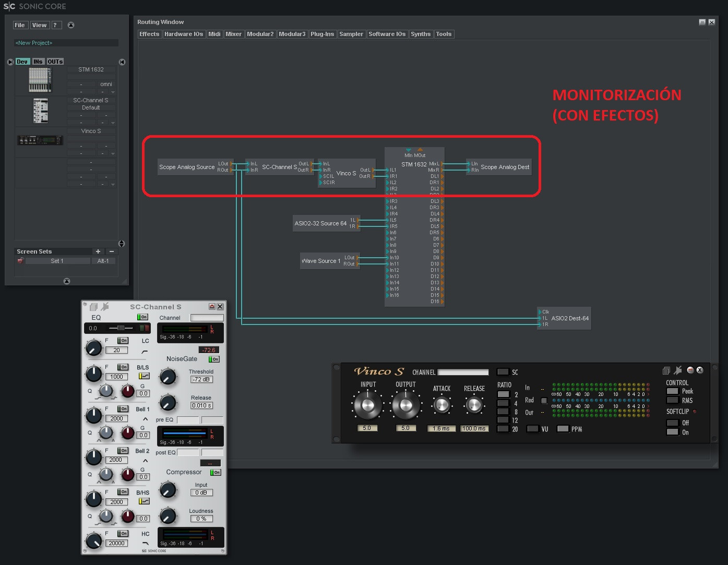Toggle the EQ On switch
This screenshot has width=728, height=565.
coord(142,317)
